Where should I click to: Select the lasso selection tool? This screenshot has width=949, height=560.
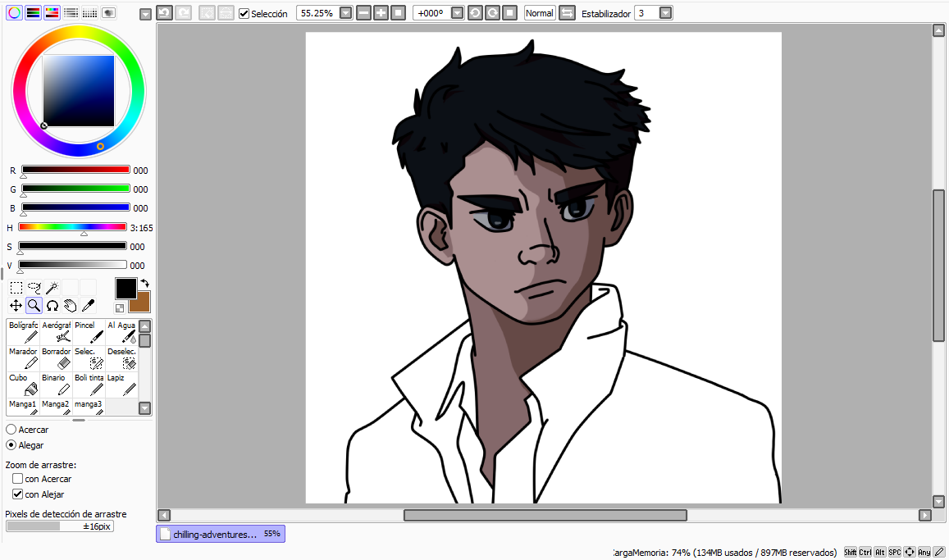(x=34, y=288)
